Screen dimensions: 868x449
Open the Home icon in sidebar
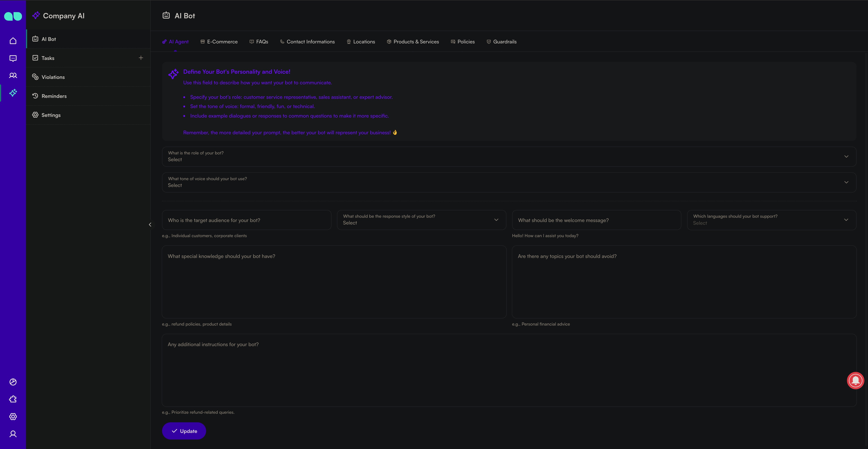tap(13, 40)
